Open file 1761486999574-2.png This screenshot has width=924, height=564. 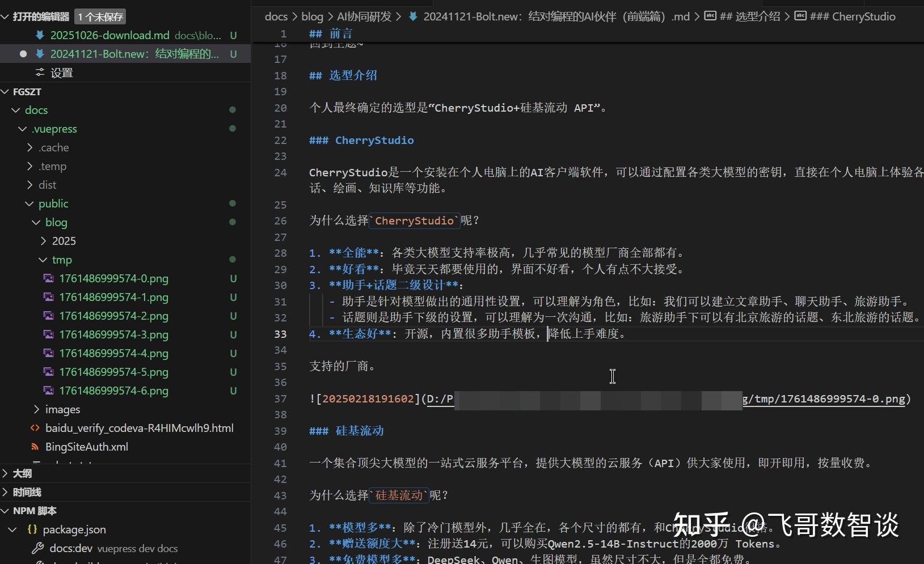pos(113,316)
